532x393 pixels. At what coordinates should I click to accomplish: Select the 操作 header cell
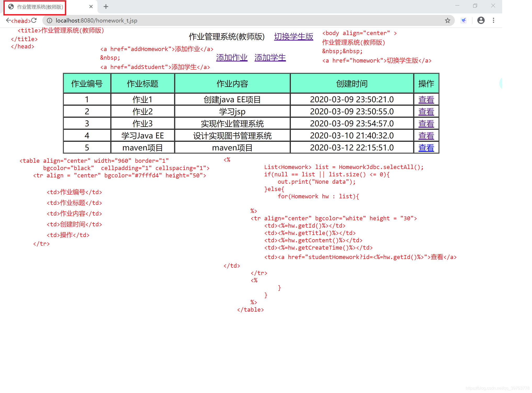[x=426, y=83]
